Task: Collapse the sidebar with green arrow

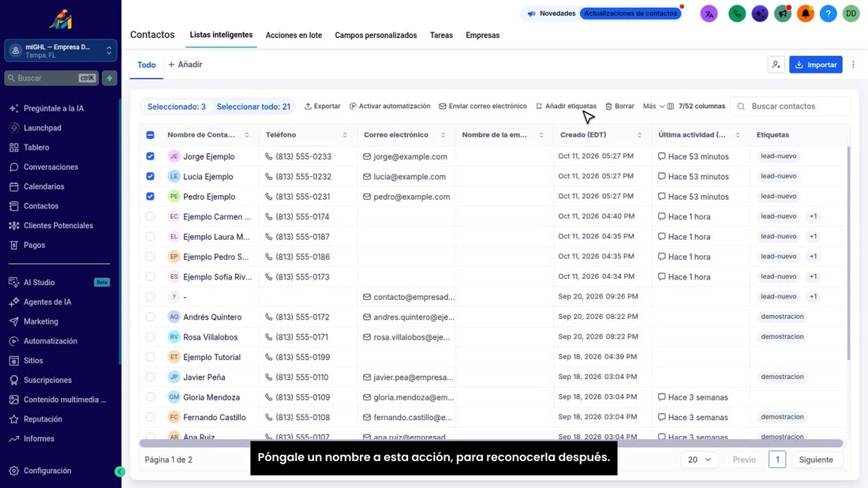Action: pyautogui.click(x=120, y=471)
